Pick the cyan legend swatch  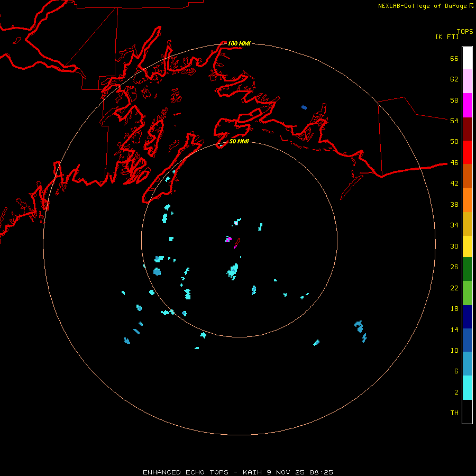click(x=467, y=388)
